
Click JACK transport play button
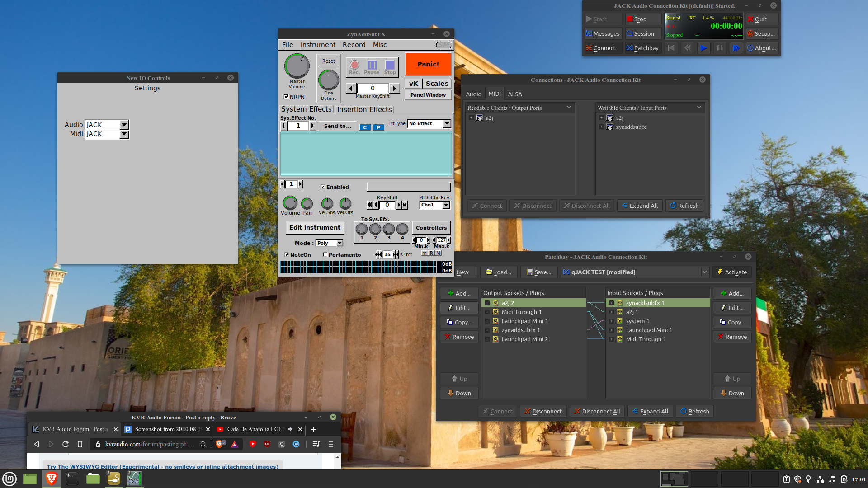click(703, 48)
